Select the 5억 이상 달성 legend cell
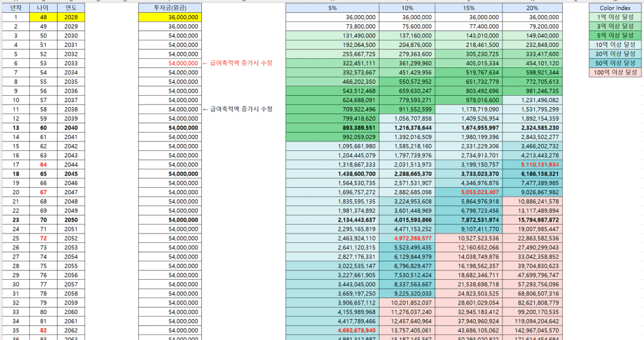The width and height of the screenshot is (644, 340). (x=615, y=36)
